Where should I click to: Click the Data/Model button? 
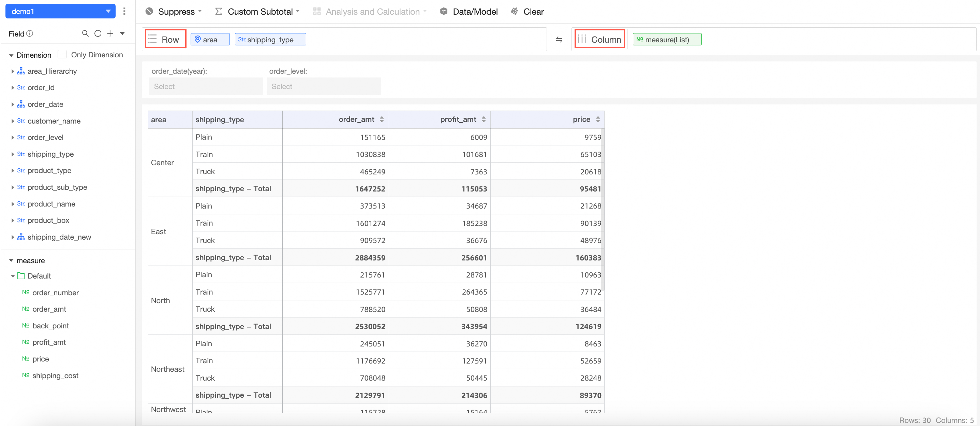click(x=469, y=12)
